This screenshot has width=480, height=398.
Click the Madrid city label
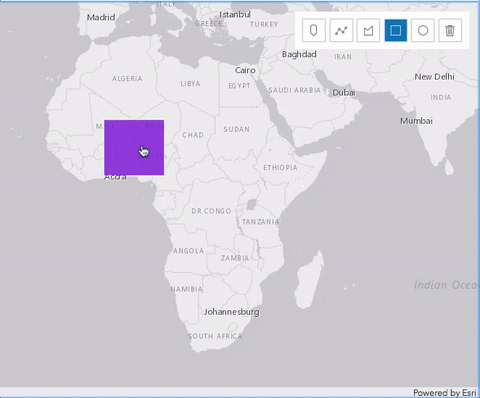pyautogui.click(x=101, y=17)
